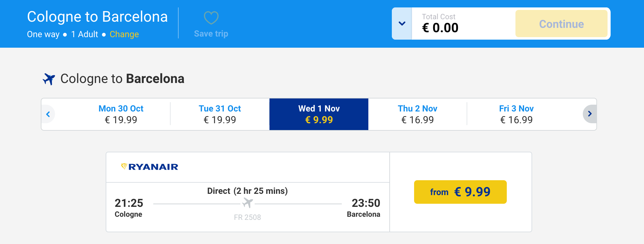644x244 pixels.
Task: Choose the Fri 3 Nov date tab
Action: pyautogui.click(x=516, y=114)
